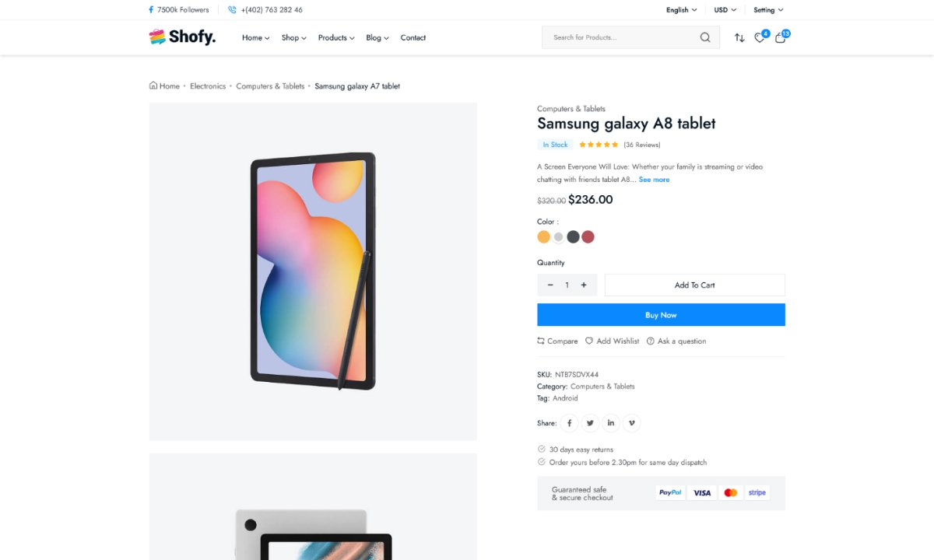The height and width of the screenshot is (560, 934).
Task: Click the search magnifier icon
Action: tap(705, 37)
